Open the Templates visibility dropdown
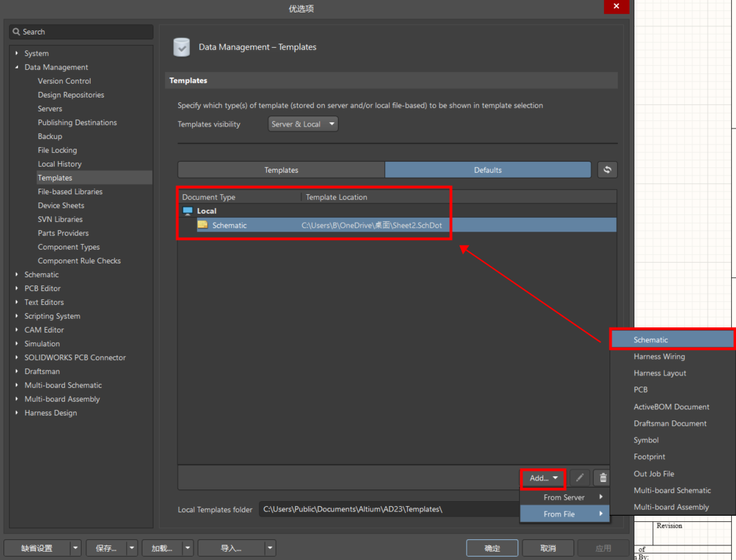This screenshot has width=736, height=560. (303, 124)
